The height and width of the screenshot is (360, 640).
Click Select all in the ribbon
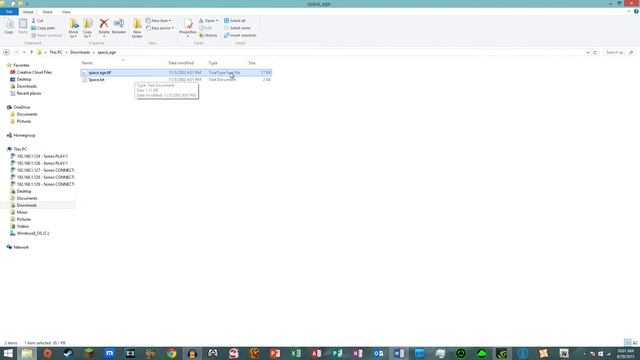pos(235,20)
